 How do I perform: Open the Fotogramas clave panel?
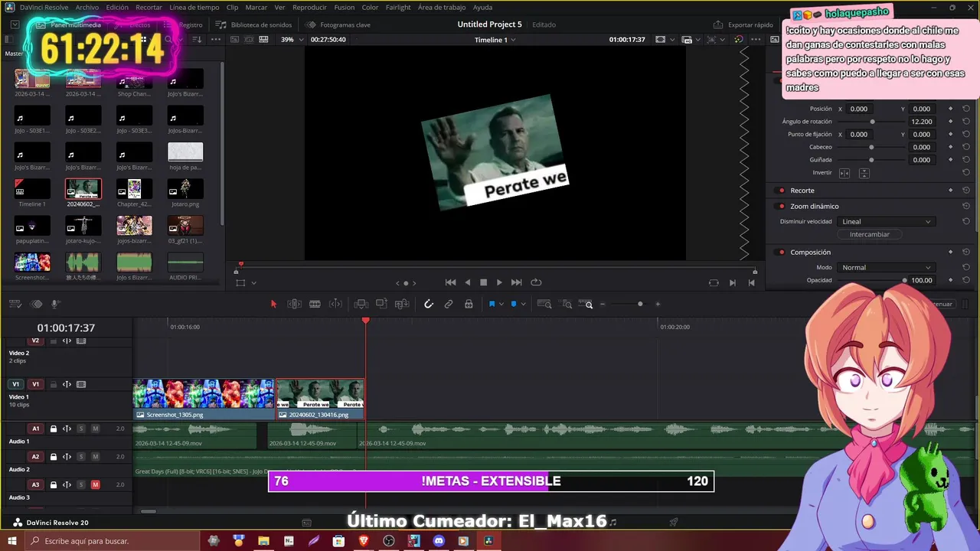click(338, 24)
